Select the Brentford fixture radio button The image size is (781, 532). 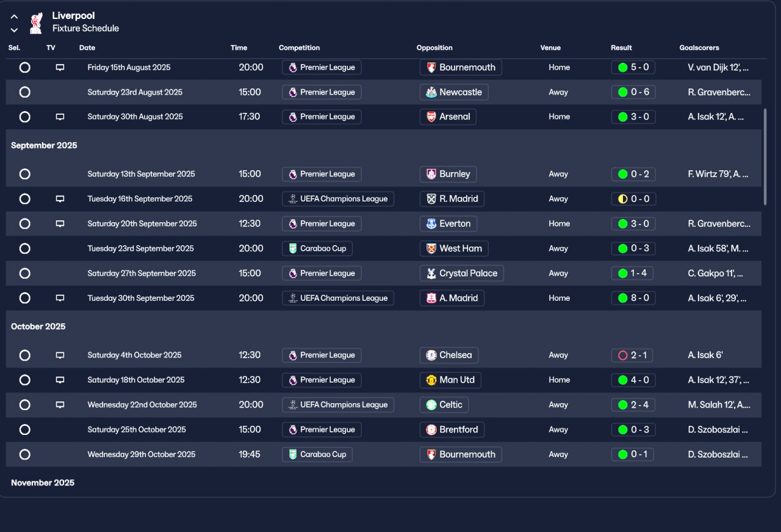tap(24, 430)
